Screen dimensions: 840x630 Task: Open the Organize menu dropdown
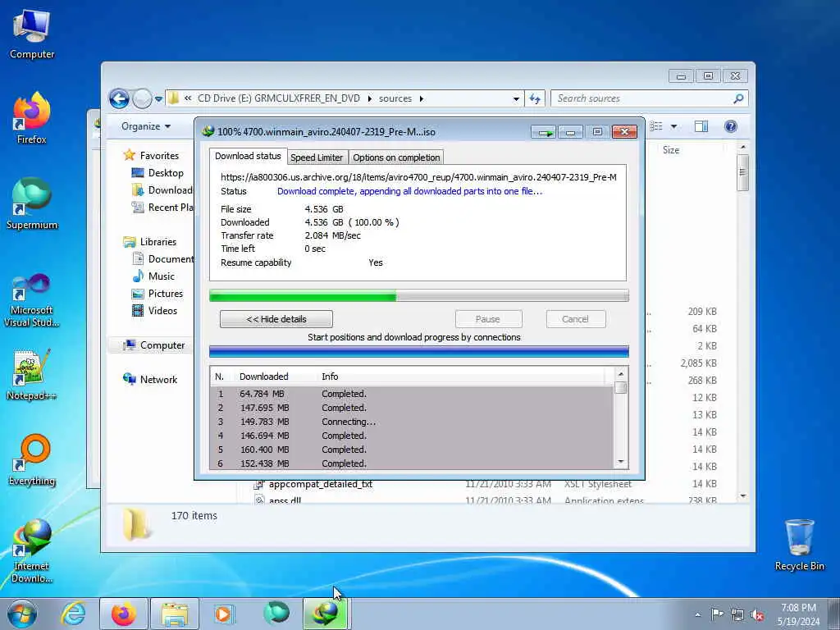[146, 126]
